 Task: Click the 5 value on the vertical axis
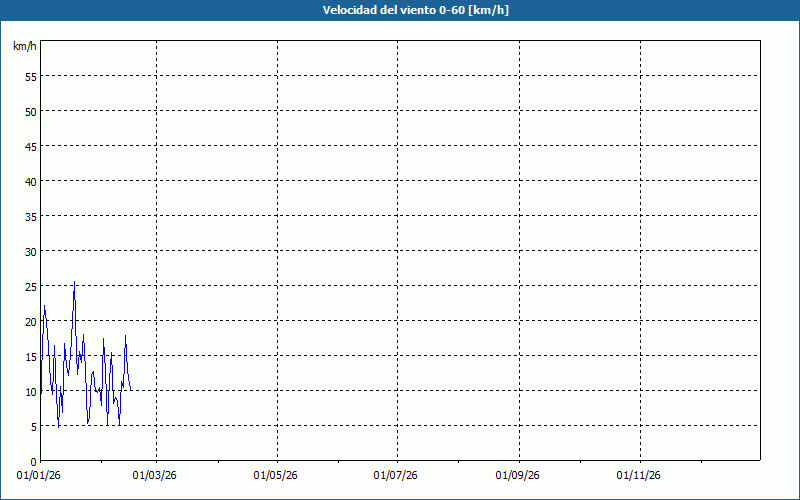[x=33, y=426]
